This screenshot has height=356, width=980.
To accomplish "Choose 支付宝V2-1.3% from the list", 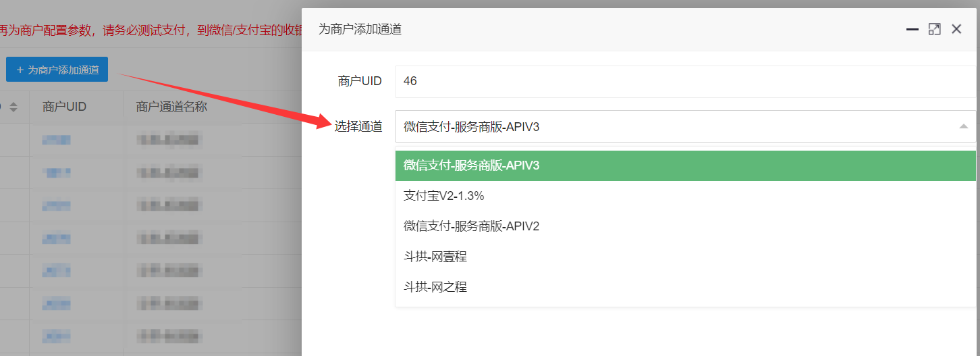I will pyautogui.click(x=444, y=196).
